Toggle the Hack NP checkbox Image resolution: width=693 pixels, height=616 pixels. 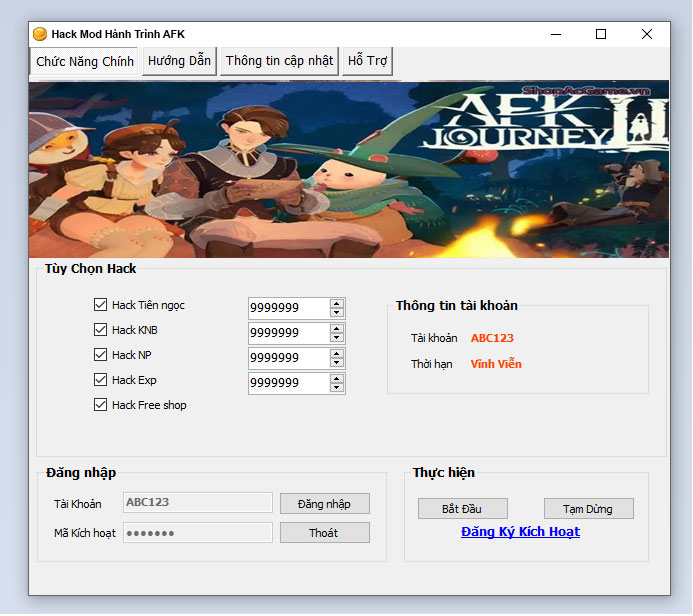pyautogui.click(x=100, y=354)
